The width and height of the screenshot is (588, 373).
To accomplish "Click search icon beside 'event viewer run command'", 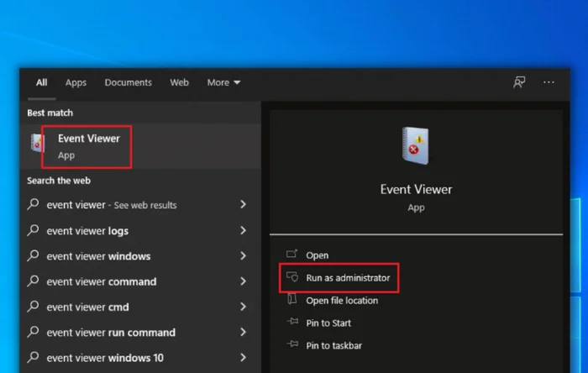I will tap(34, 332).
